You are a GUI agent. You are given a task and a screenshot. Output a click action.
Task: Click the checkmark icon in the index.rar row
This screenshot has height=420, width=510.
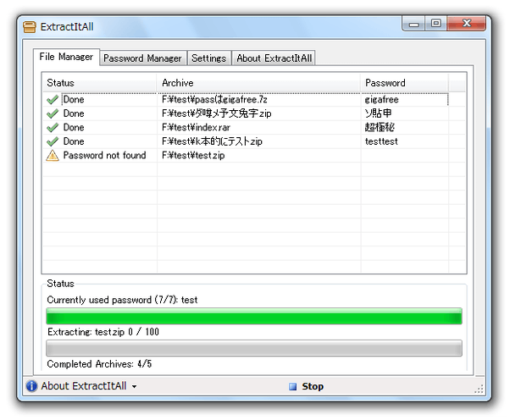click(x=53, y=127)
